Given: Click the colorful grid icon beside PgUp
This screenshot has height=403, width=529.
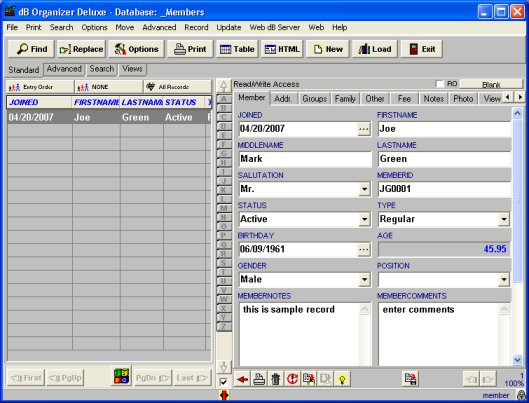Looking at the screenshot, I should (121, 376).
